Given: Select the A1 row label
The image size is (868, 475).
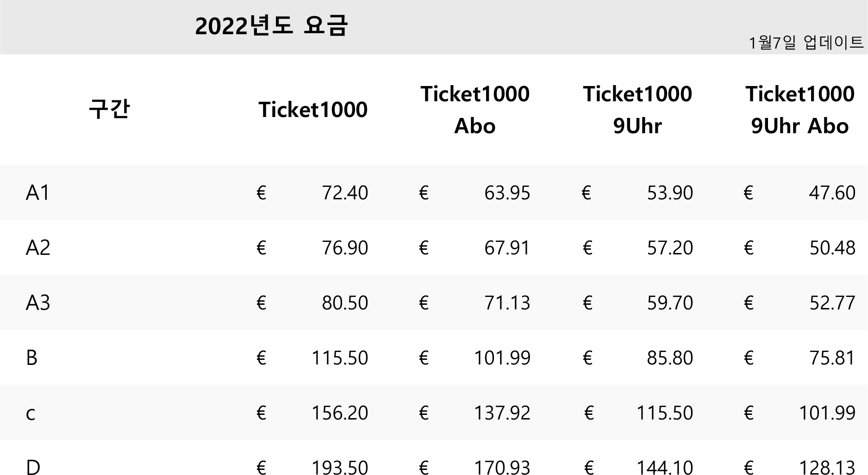Looking at the screenshot, I should [x=37, y=192].
